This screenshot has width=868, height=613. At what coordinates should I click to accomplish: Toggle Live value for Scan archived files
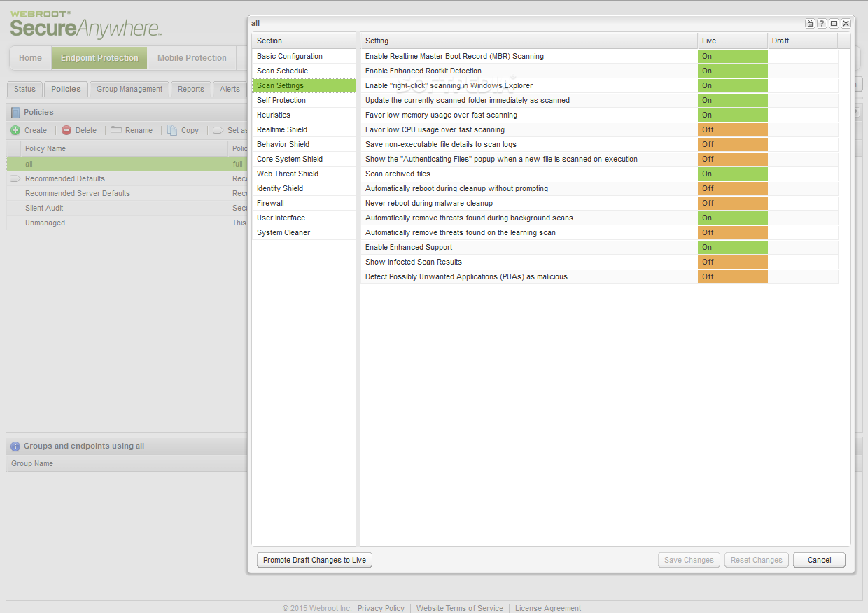732,174
